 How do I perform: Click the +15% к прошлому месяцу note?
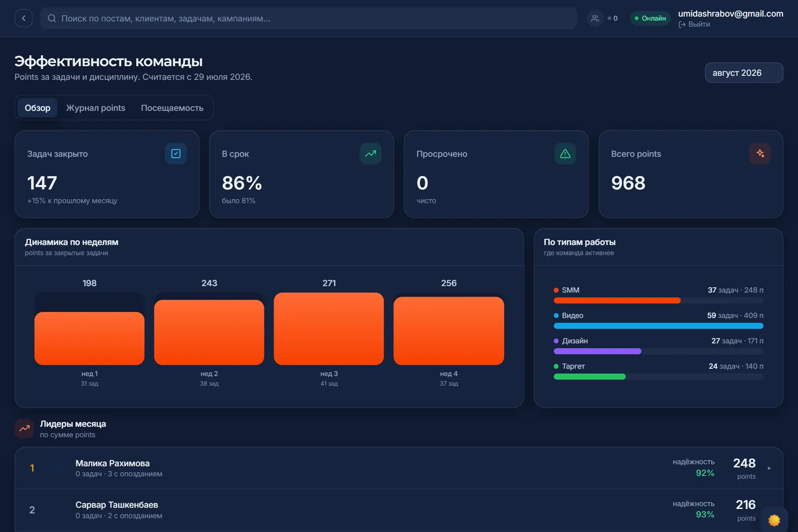[x=72, y=201]
